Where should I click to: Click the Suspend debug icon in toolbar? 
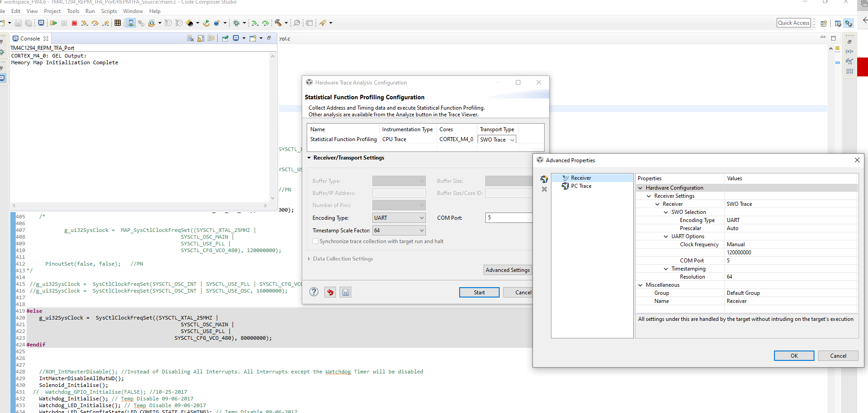[64, 23]
